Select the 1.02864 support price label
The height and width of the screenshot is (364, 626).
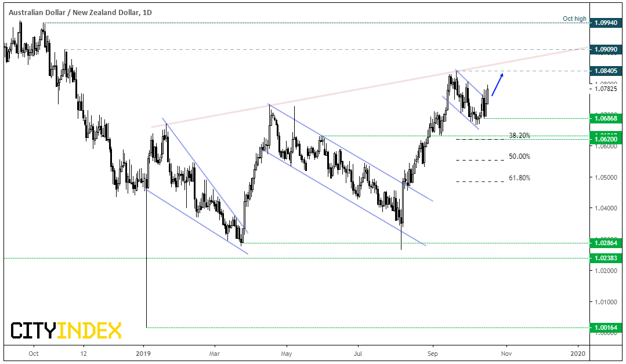(605, 243)
